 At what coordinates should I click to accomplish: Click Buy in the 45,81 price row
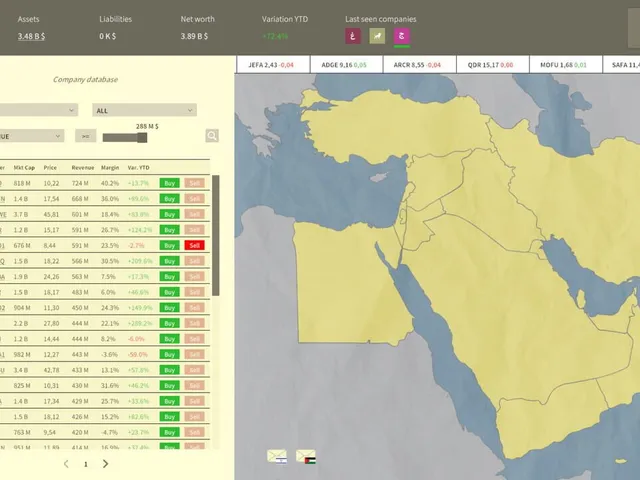pos(169,214)
